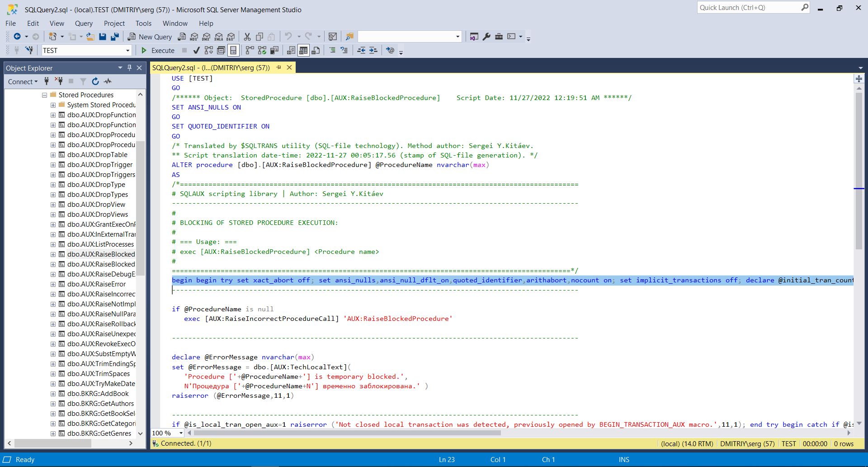The height and width of the screenshot is (467, 868).
Task: Click the Cut scissors icon
Action: 247,37
